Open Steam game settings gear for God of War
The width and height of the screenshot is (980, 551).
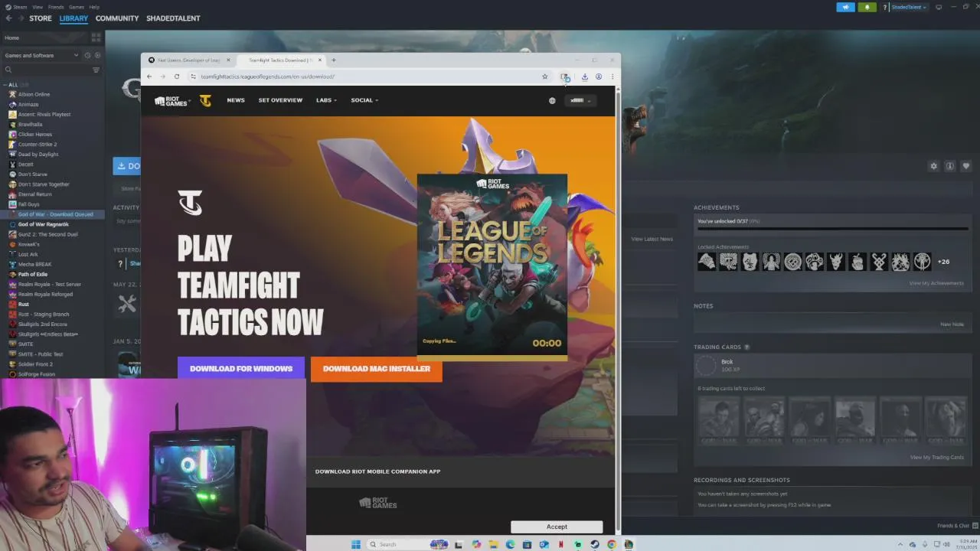(x=933, y=166)
